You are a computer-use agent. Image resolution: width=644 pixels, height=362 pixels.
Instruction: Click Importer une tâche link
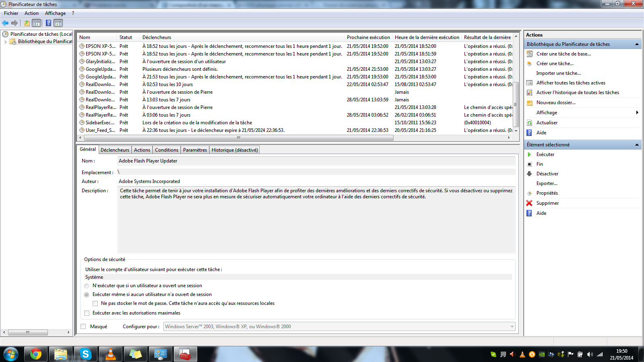(558, 73)
